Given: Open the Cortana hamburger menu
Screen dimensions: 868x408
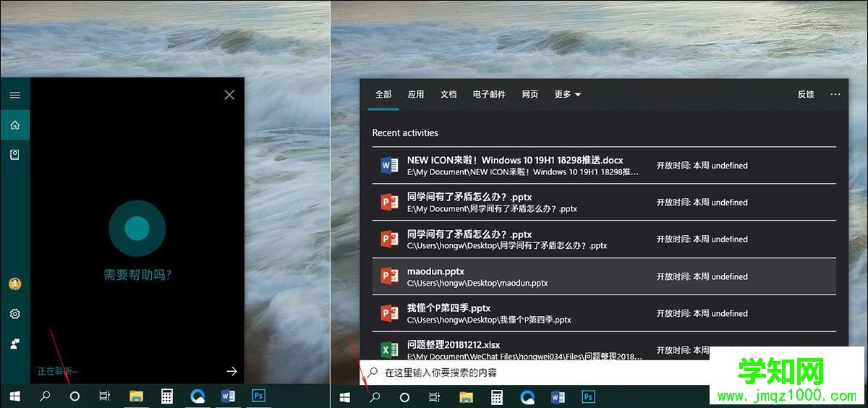Looking at the screenshot, I should click(x=14, y=95).
